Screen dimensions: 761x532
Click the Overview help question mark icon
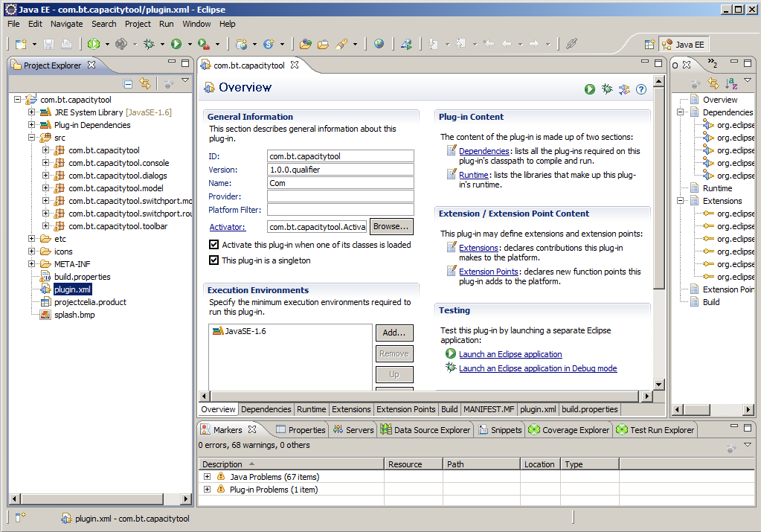(641, 89)
